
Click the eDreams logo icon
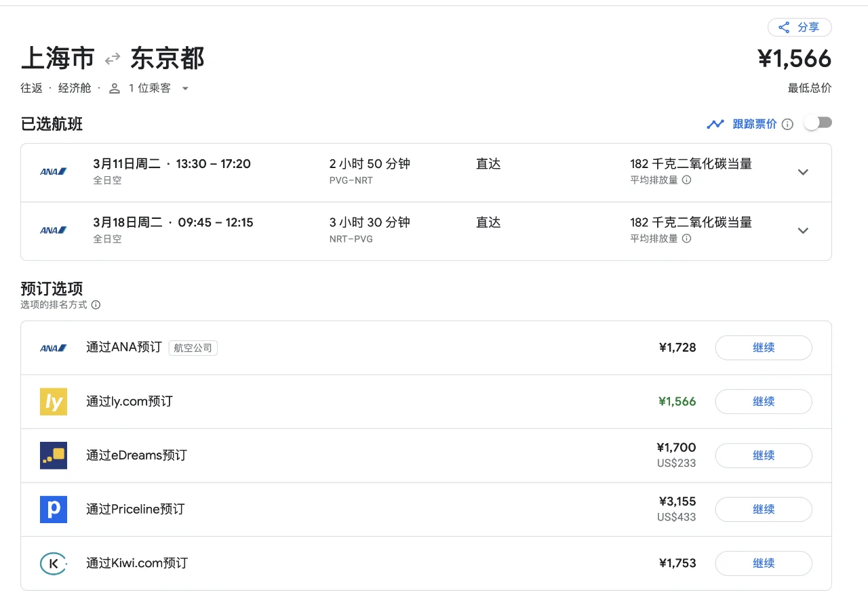coord(54,455)
